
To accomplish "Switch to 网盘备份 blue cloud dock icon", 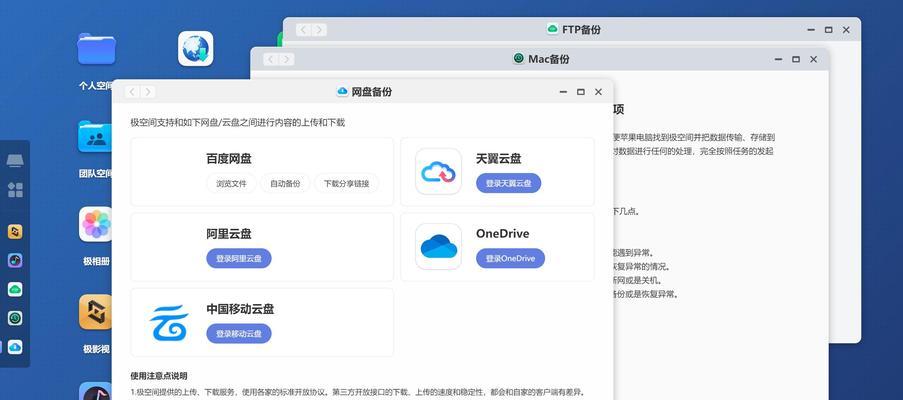I will [15, 346].
